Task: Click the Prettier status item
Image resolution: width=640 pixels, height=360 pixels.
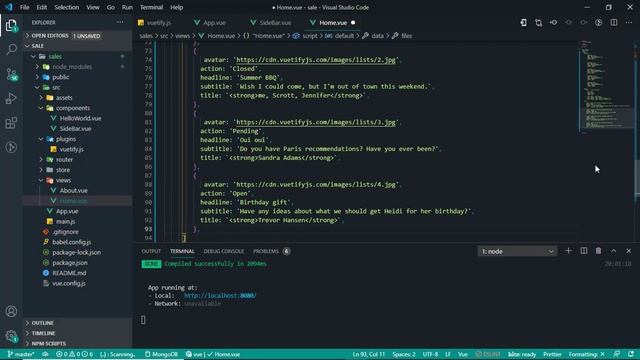Action: (552, 354)
